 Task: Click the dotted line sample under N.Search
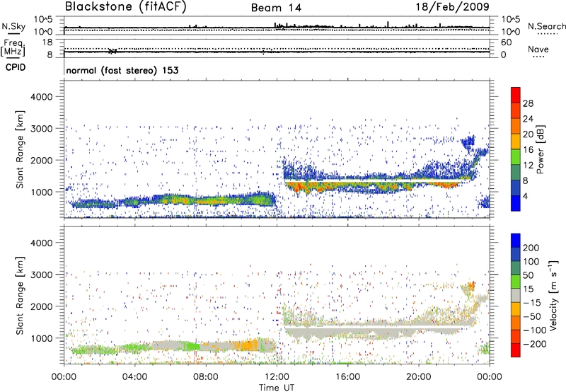pyautogui.click(x=547, y=33)
